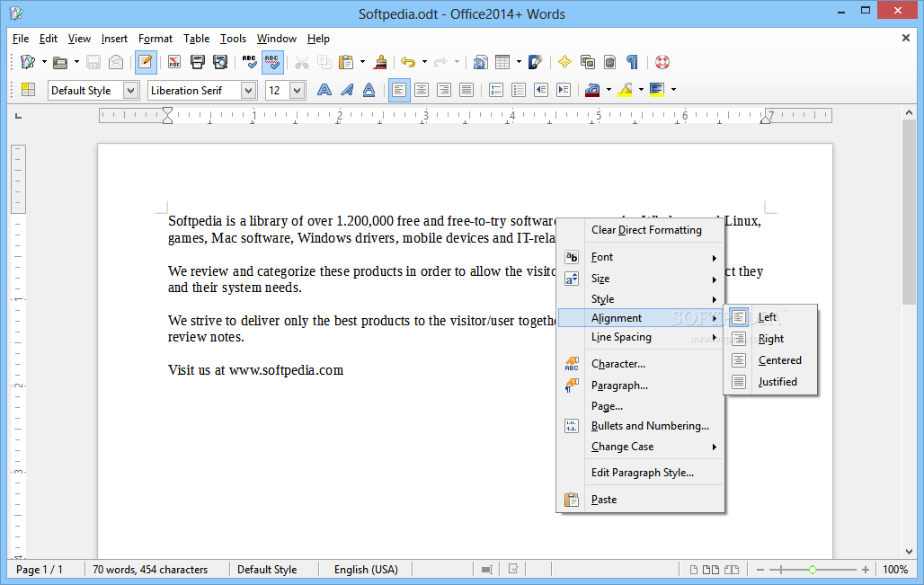Screen dimensions: 924x585
Task: Open Data Sources icon
Action: pos(610,62)
